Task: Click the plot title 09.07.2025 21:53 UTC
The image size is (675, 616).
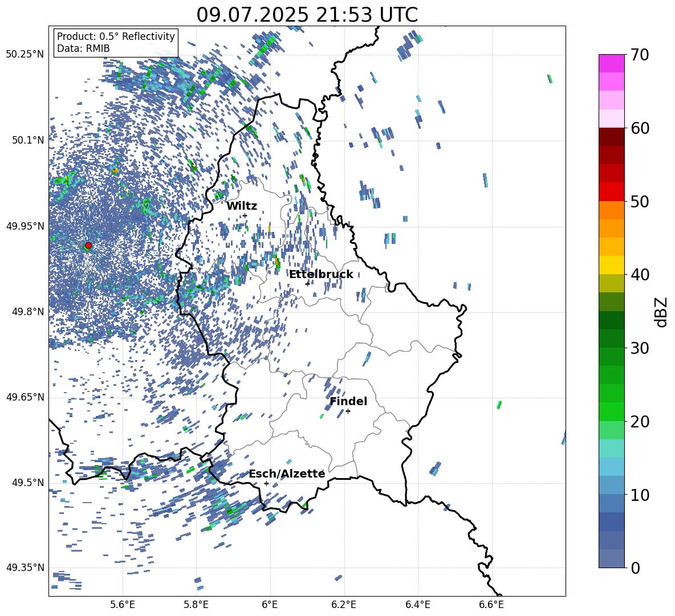Action: [x=307, y=15]
